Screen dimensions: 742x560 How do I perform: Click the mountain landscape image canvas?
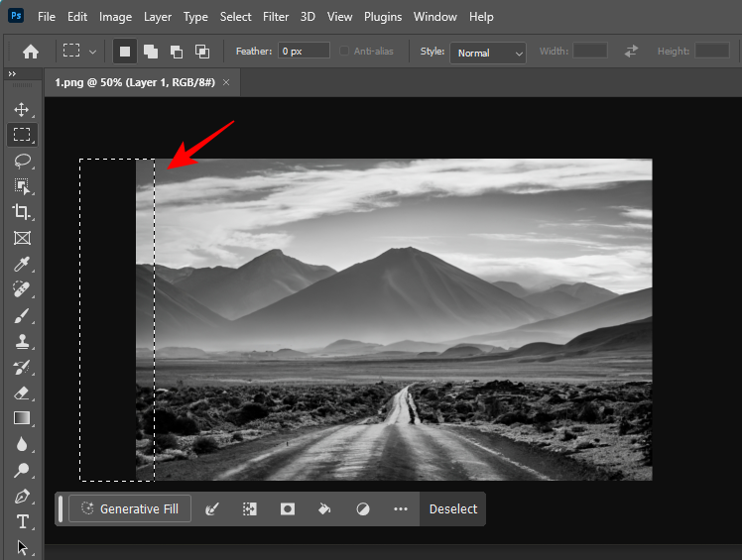pyautogui.click(x=394, y=320)
